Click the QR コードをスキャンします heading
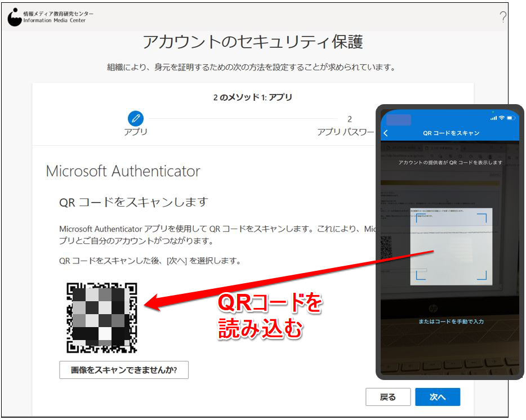Image resolution: width=526 pixels, height=420 pixels. coord(133,202)
